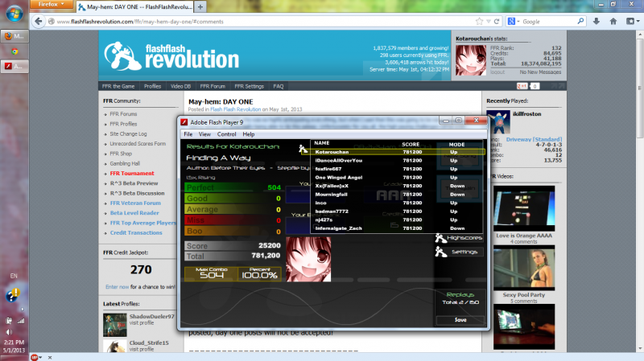This screenshot has height=361, width=644.
Task: Open the URL history dropdown arrow
Action: pyautogui.click(x=489, y=22)
